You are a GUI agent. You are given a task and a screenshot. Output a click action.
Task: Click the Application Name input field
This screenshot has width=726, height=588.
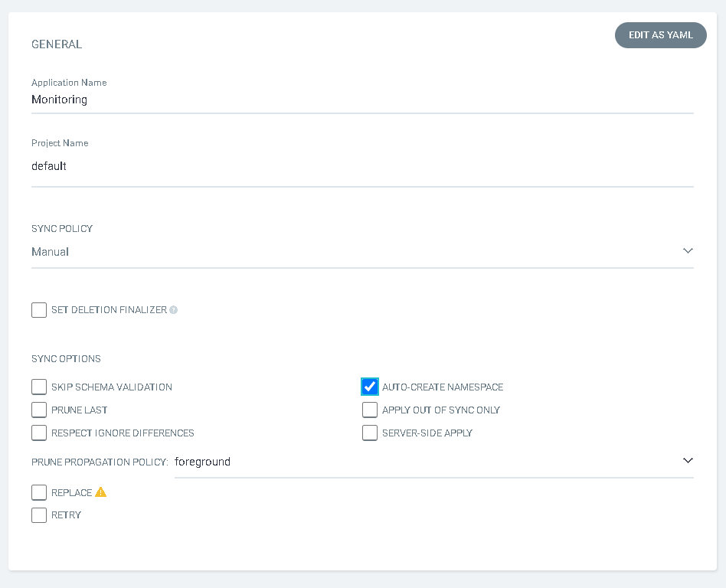pos(361,100)
